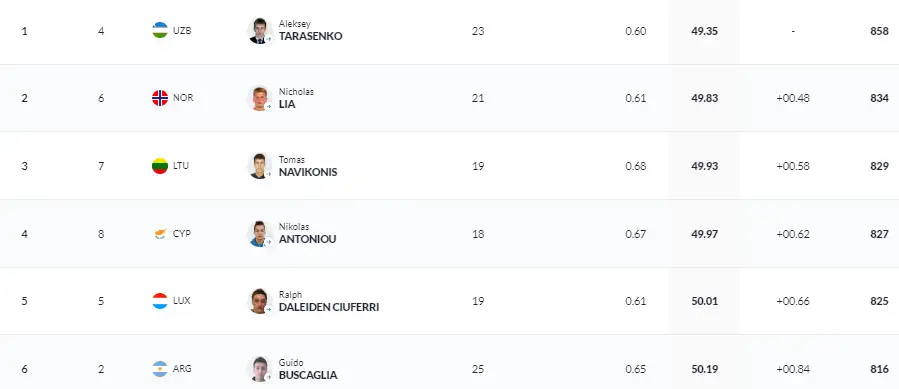Open the TARASENKO athlete name link
The width and height of the screenshot is (899, 389).
click(310, 36)
